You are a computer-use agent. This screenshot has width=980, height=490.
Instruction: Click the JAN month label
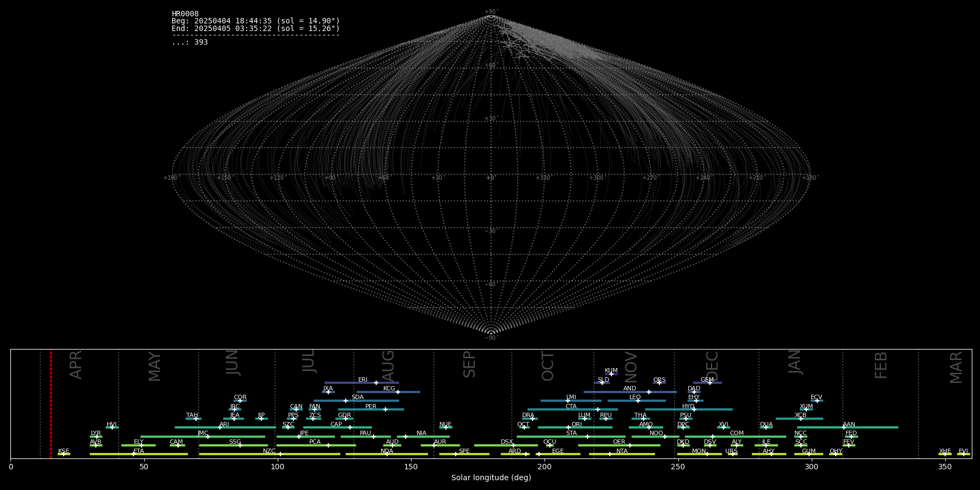(x=795, y=362)
